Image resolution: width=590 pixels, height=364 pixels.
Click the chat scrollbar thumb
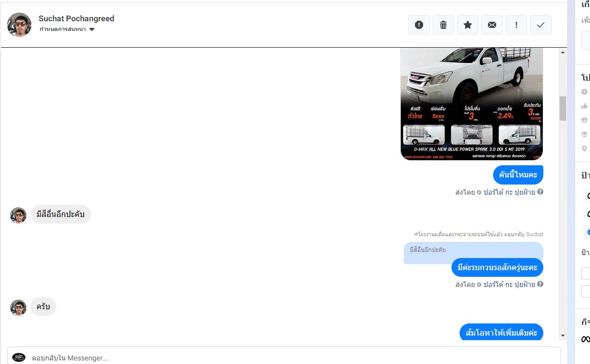563,108
